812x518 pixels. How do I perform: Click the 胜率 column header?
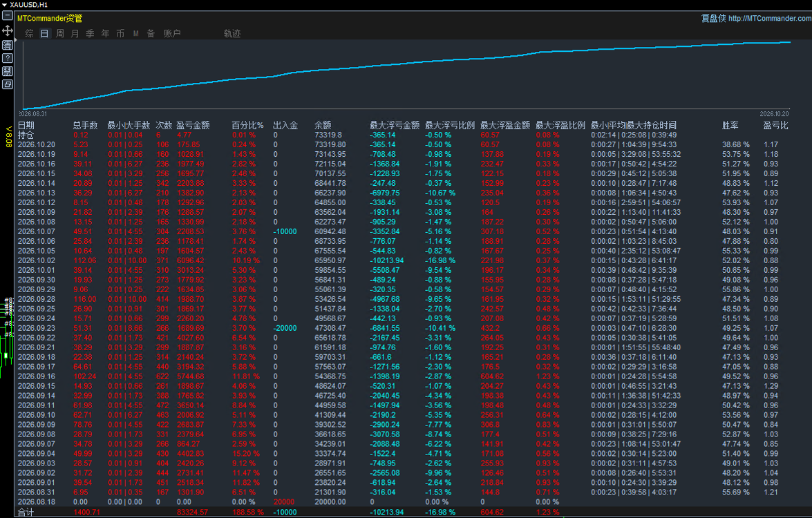click(x=730, y=125)
